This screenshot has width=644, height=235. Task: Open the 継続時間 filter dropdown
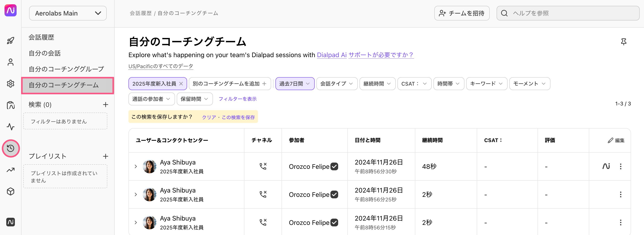coord(377,84)
